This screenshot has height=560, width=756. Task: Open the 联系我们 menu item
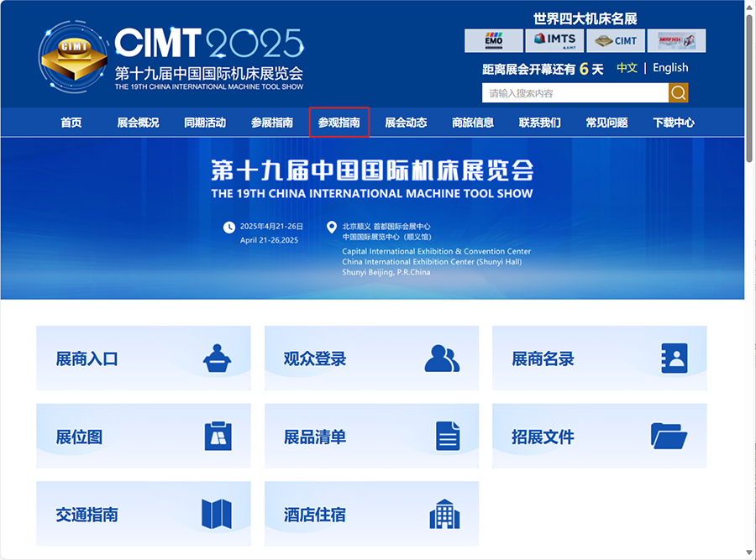540,123
